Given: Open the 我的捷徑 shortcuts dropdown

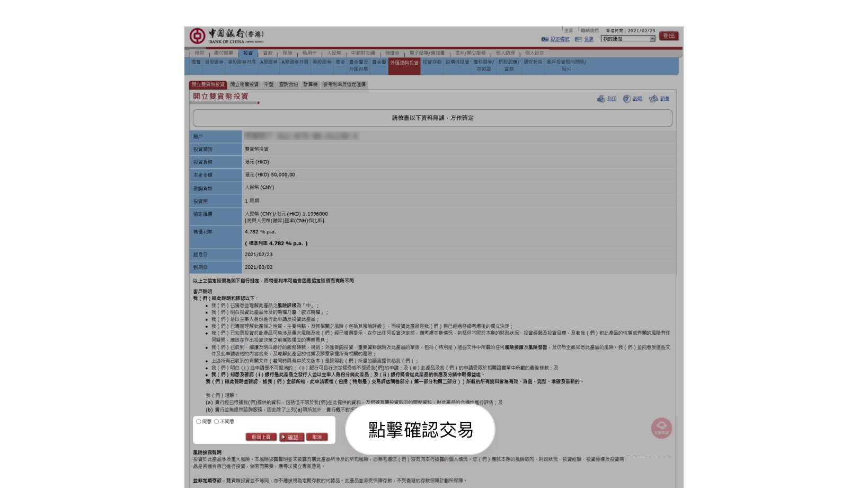Looking at the screenshot, I should (628, 39).
